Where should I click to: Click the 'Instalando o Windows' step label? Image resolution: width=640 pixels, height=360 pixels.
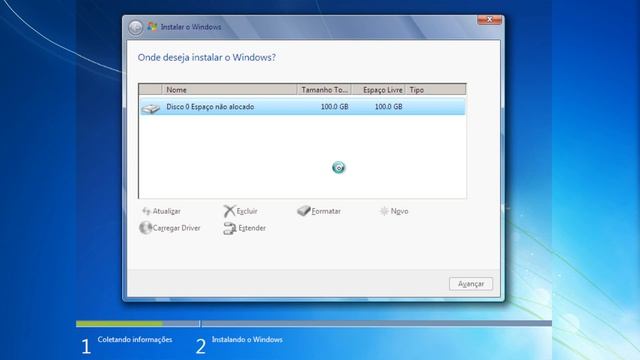pyautogui.click(x=247, y=340)
